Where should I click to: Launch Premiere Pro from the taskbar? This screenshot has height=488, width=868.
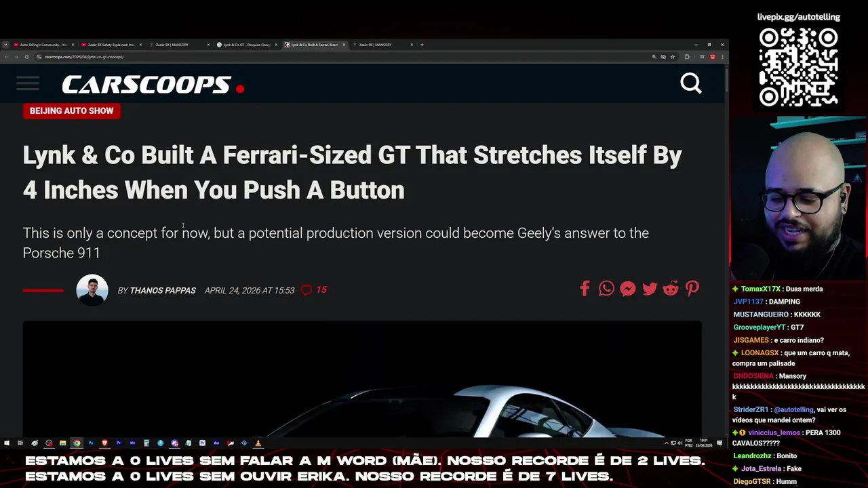(119, 443)
